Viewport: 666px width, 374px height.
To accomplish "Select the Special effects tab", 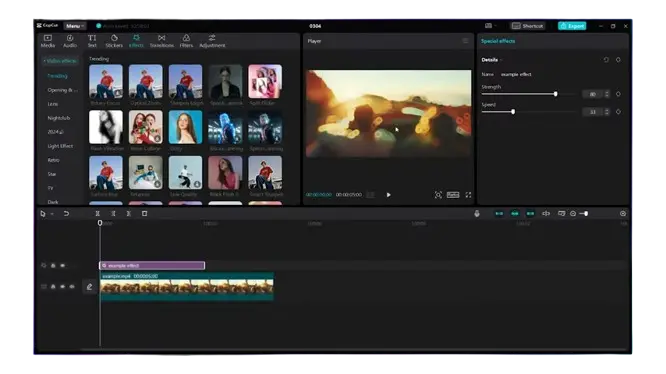I will [x=498, y=41].
